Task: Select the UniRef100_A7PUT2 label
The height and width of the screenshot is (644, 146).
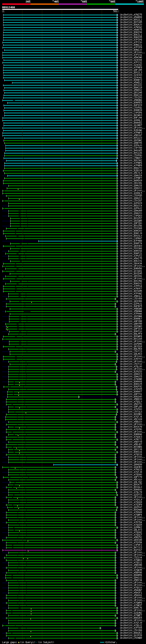Action: pos(131,256)
